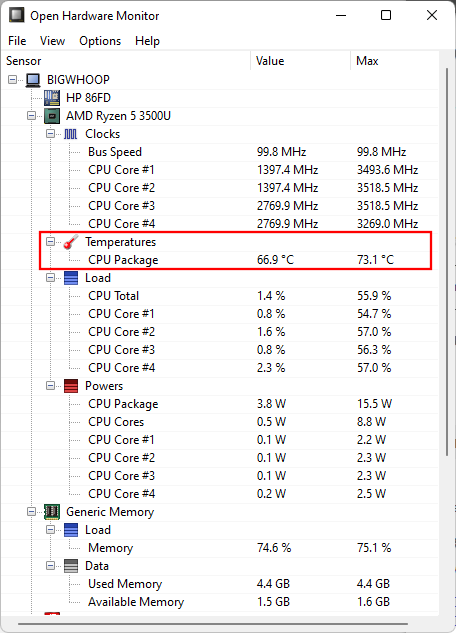Click the 15.5 W max package power
Screen dimensions: 456x633
[374, 404]
